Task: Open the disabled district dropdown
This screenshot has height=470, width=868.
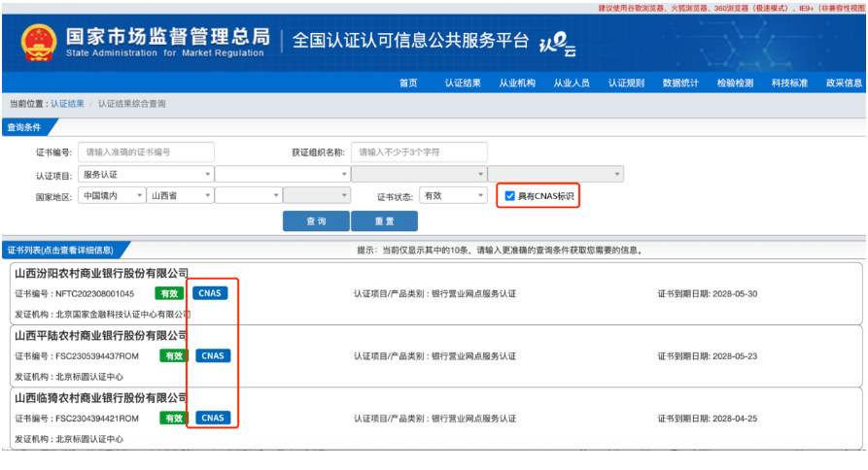Action: click(317, 196)
